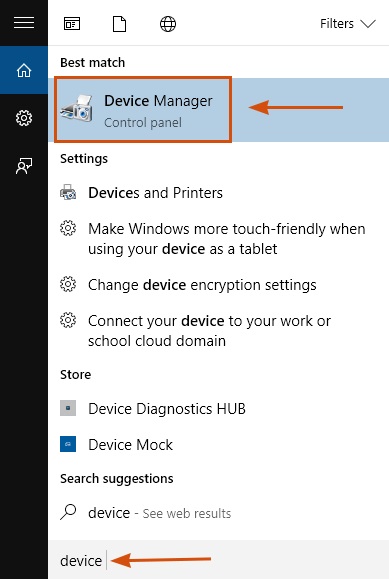This screenshot has height=579, width=389.
Task: Select the Home icon in sidebar
Action: 24,70
